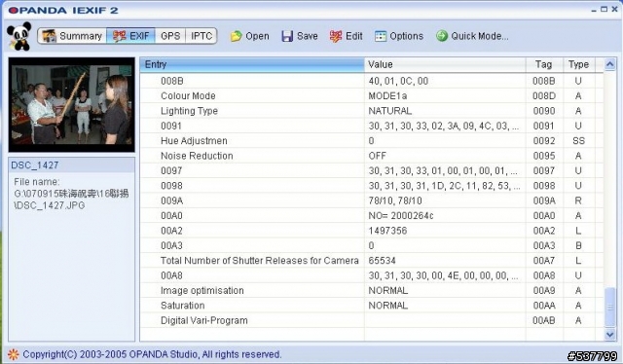Switch to the IPTC tab
623x364 pixels.
pyautogui.click(x=202, y=36)
